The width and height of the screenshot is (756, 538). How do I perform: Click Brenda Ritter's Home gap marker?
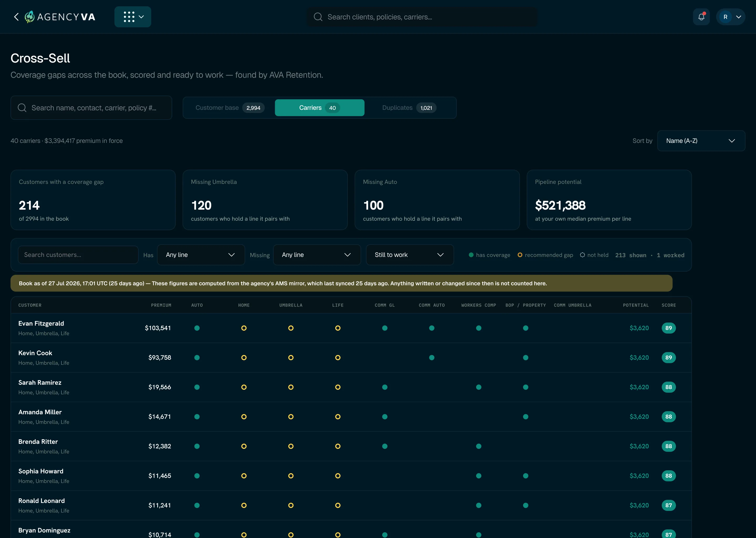click(244, 446)
